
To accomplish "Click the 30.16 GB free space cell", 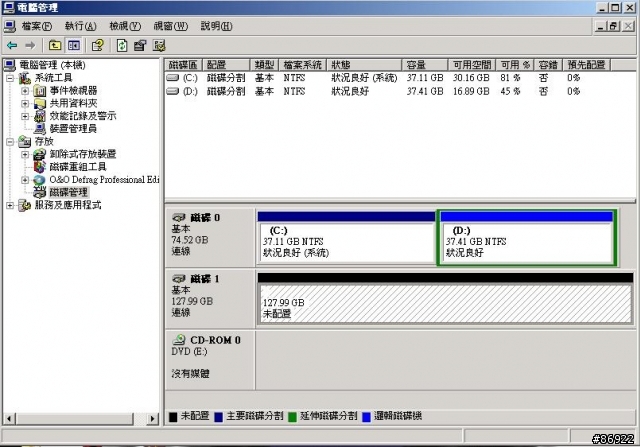I will 471,78.
